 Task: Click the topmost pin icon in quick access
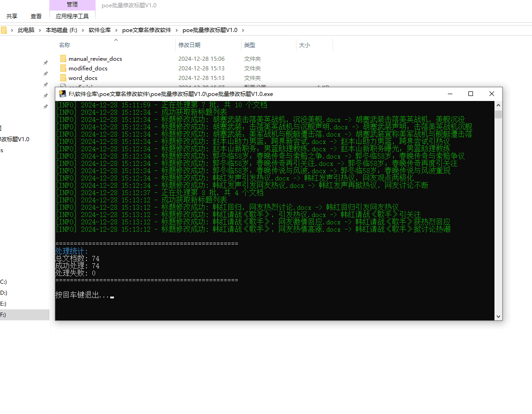[x=45, y=63]
